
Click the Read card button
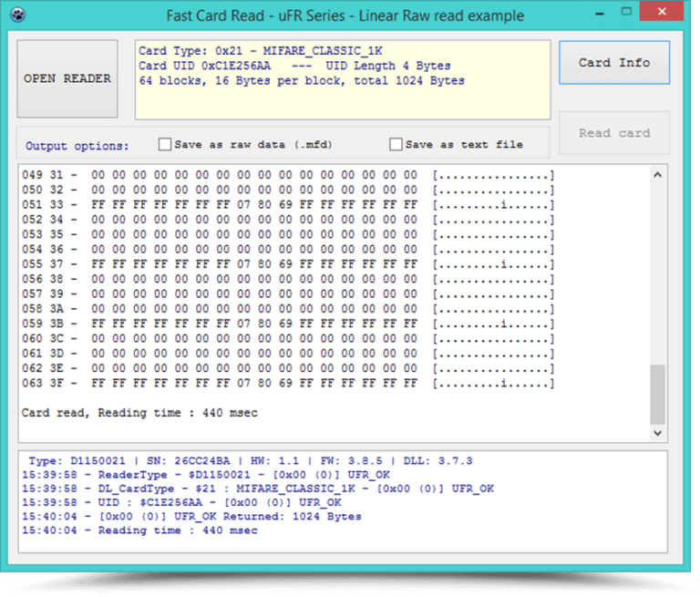pyautogui.click(x=614, y=133)
